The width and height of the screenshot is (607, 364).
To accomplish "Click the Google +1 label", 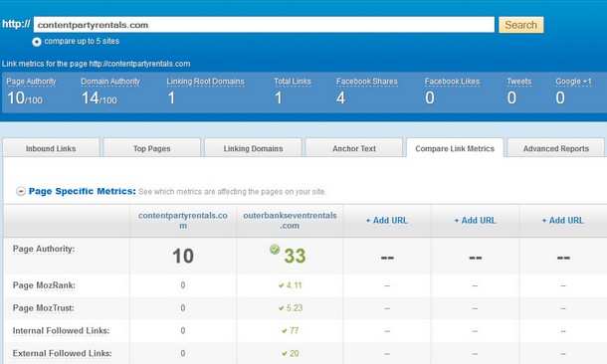I will (573, 82).
